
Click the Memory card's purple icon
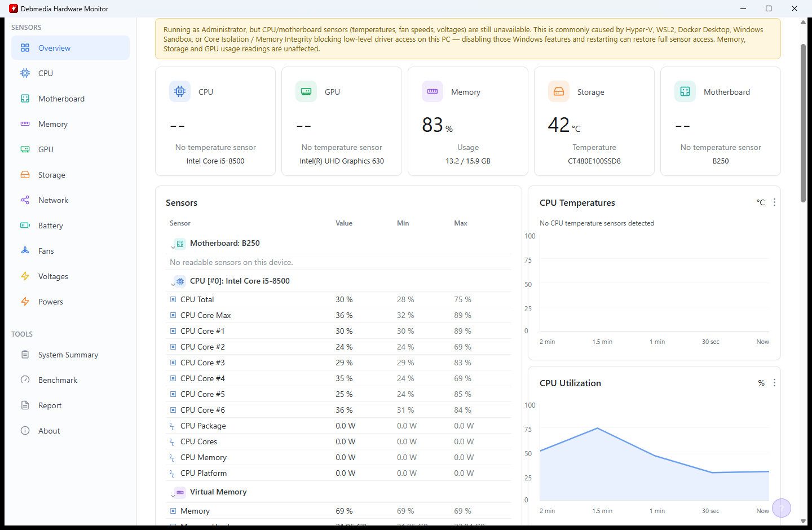(433, 91)
